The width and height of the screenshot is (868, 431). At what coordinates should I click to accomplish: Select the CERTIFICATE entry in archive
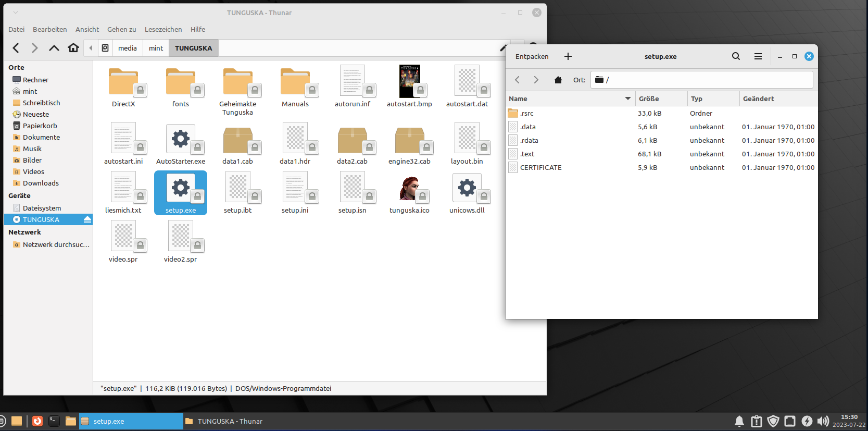coord(662,167)
